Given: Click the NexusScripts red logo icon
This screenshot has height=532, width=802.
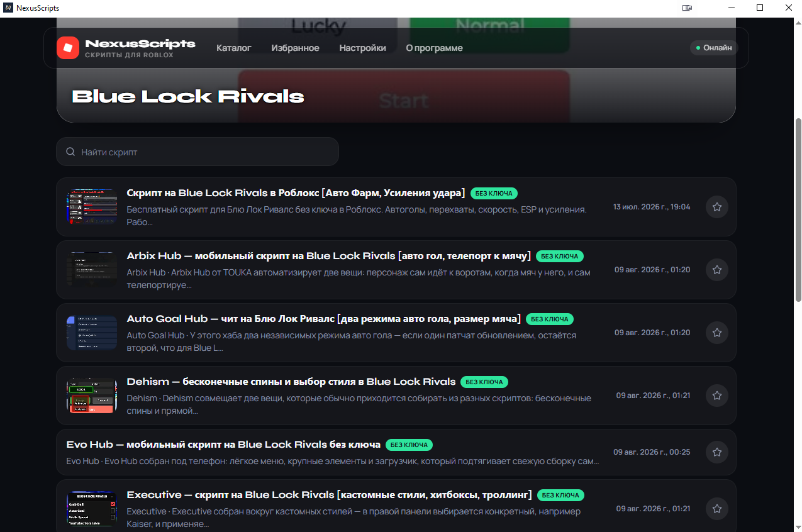Looking at the screenshot, I should point(68,48).
